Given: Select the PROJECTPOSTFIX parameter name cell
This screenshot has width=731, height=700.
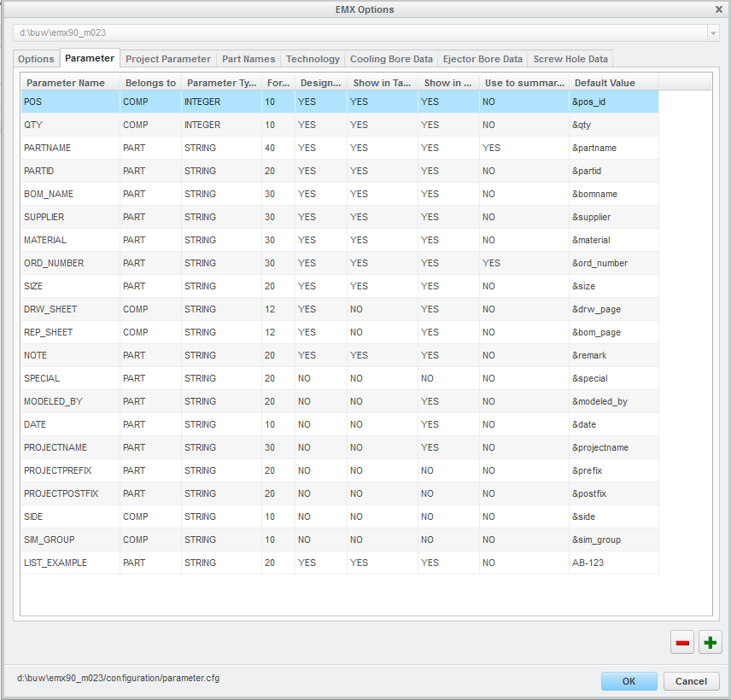Looking at the screenshot, I should (70, 494).
